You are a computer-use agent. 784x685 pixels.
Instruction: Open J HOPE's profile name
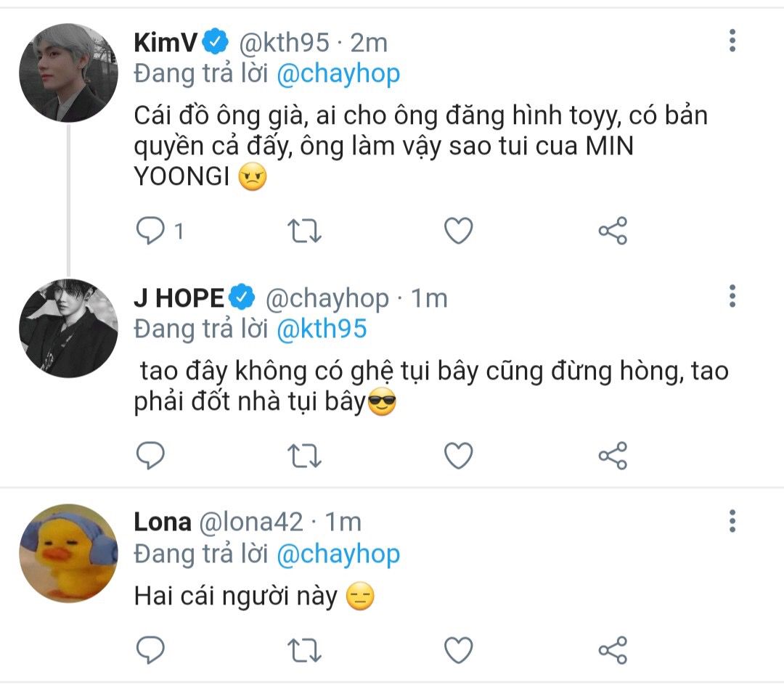click(x=179, y=298)
